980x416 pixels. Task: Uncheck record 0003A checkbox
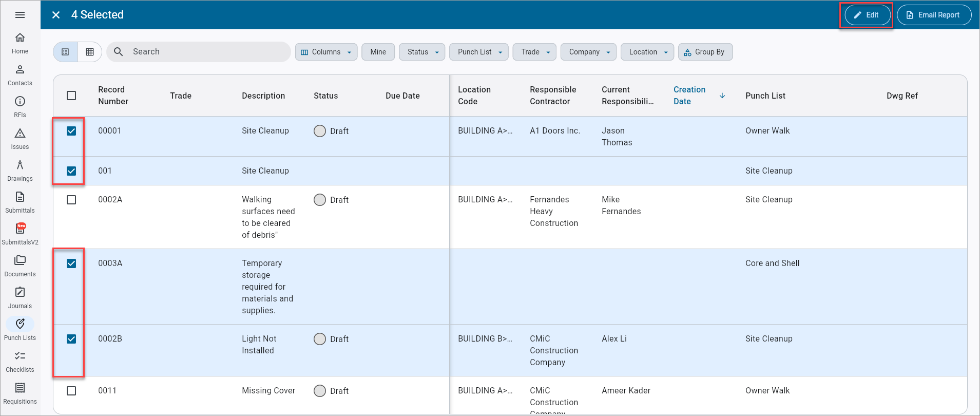click(71, 263)
